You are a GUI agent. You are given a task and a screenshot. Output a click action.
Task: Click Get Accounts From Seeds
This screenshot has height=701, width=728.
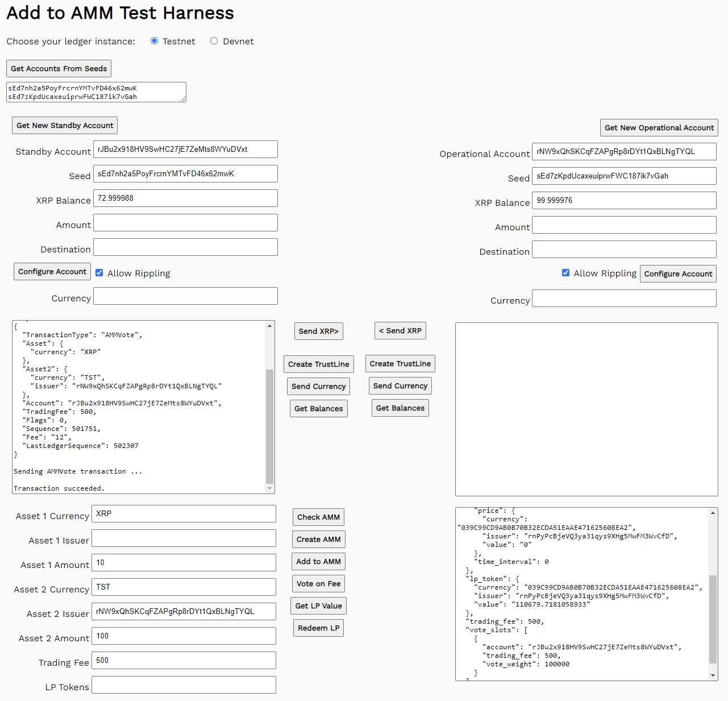pos(59,69)
